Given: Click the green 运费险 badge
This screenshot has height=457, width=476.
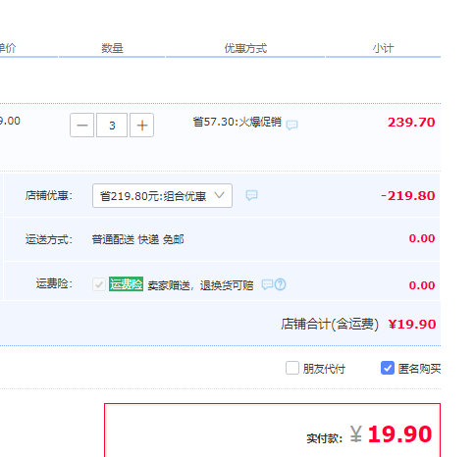Looking at the screenshot, I should [126, 284].
